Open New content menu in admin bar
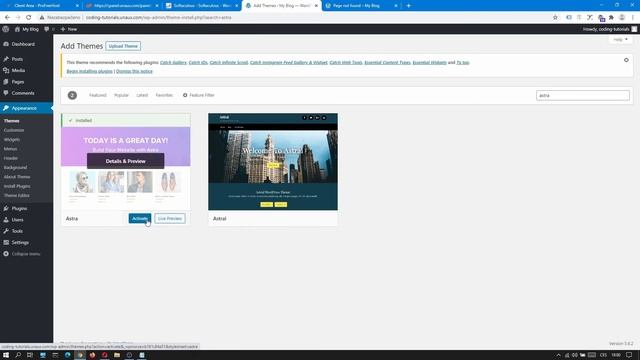This screenshot has width=640, height=360. click(69, 29)
